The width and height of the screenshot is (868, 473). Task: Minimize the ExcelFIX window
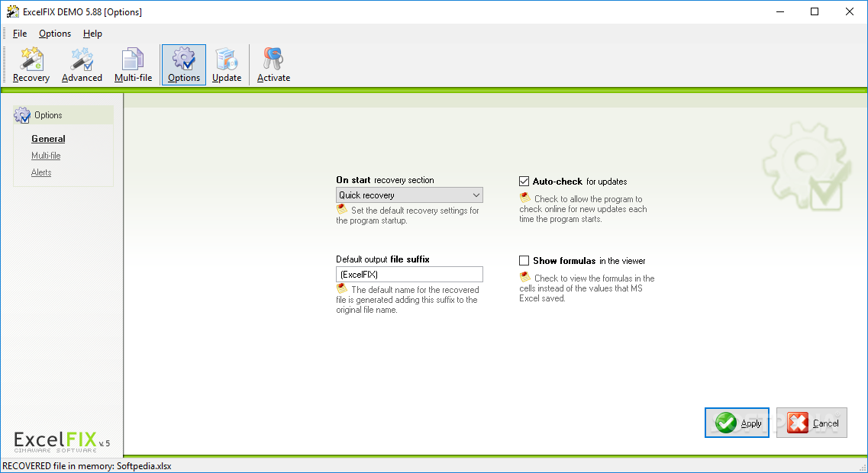point(780,11)
